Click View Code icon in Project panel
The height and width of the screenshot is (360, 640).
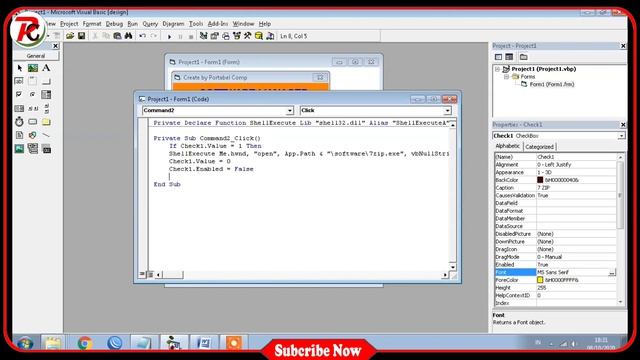coord(498,57)
